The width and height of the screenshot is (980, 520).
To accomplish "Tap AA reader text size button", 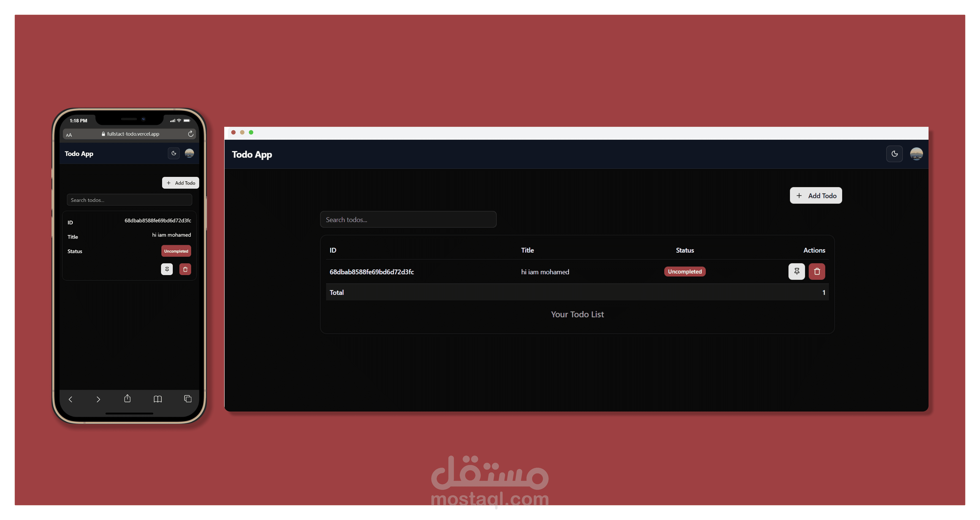I will point(69,135).
